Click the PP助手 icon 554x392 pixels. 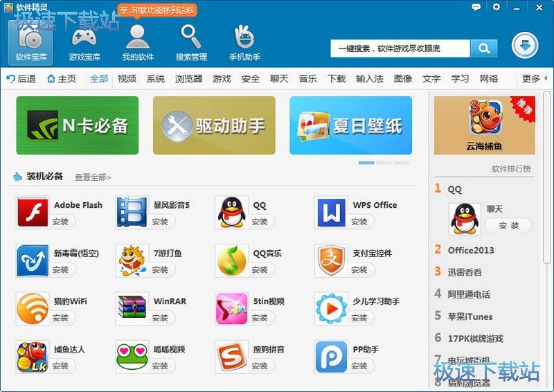pos(331,357)
